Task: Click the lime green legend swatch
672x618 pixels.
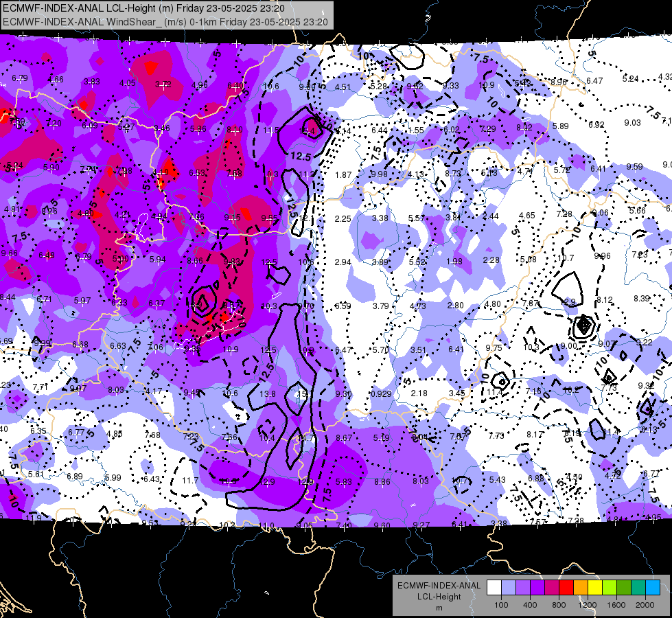Action: pyautogui.click(x=610, y=588)
